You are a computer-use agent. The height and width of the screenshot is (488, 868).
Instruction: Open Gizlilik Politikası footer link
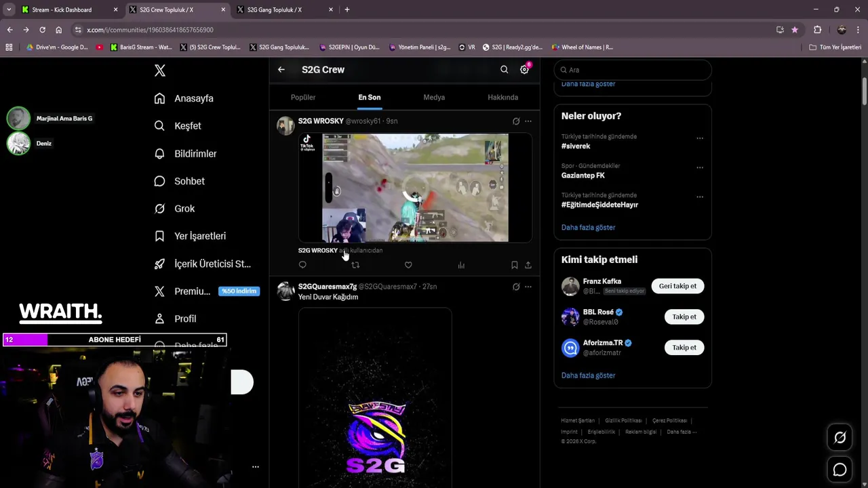point(623,421)
